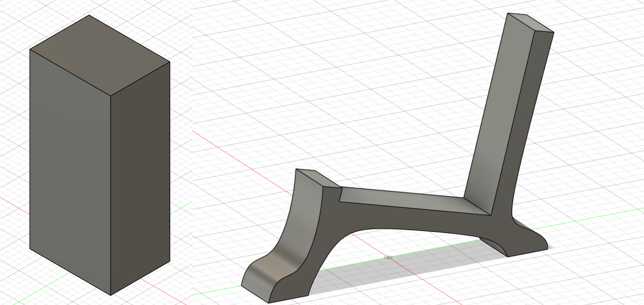
Task: Select the arched underside edge of profile
Action: click(x=389, y=229)
